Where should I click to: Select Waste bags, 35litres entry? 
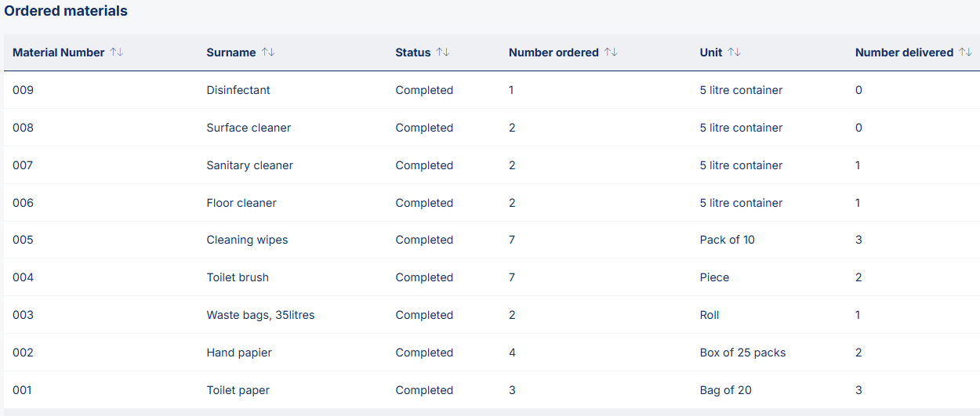[x=260, y=315]
